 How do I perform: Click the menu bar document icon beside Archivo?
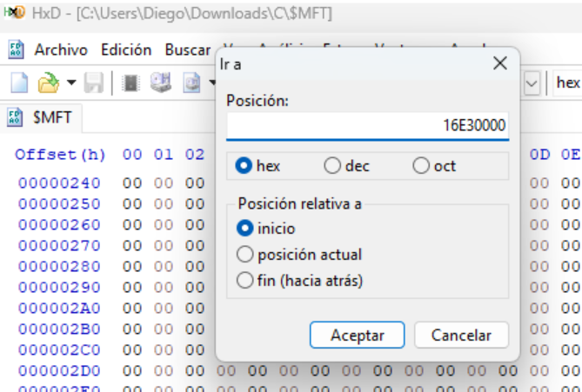click(16, 50)
